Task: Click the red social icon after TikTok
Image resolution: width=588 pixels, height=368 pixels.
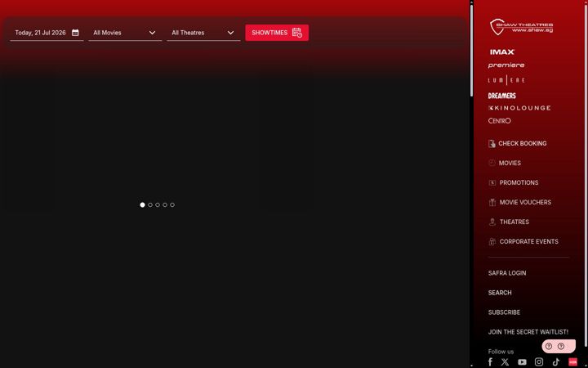Action: (x=573, y=361)
